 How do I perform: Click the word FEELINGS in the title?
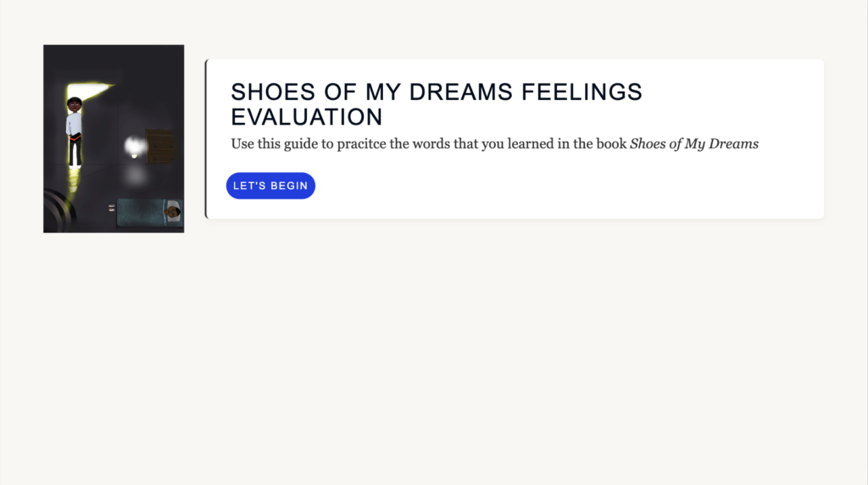581,92
